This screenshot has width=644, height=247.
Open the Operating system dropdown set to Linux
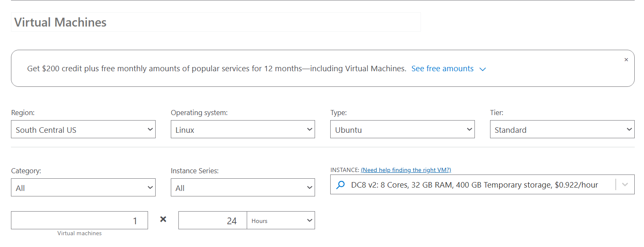[x=243, y=129]
